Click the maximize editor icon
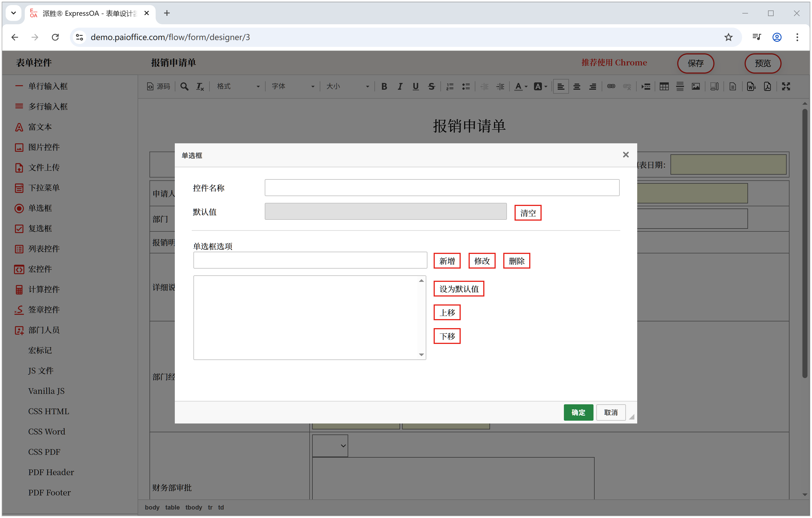Screen dimensions: 812x518 tap(786, 87)
